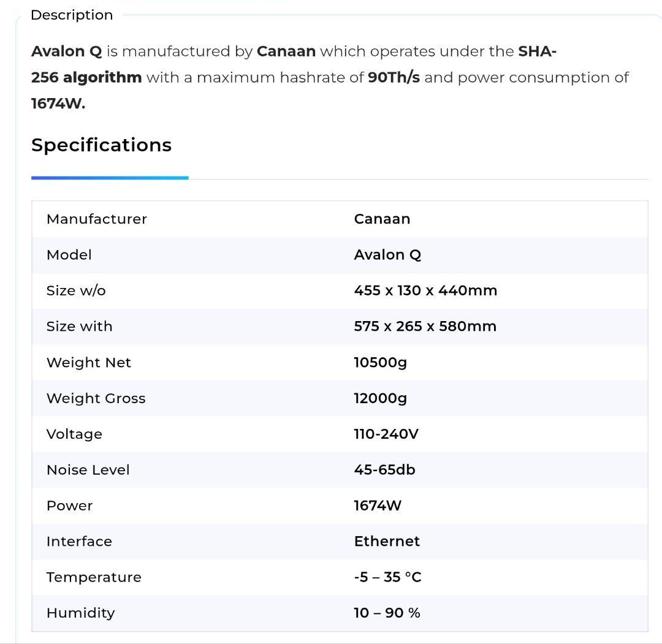Click the 10500g weight value
The width and height of the screenshot is (662, 644).
tap(380, 363)
